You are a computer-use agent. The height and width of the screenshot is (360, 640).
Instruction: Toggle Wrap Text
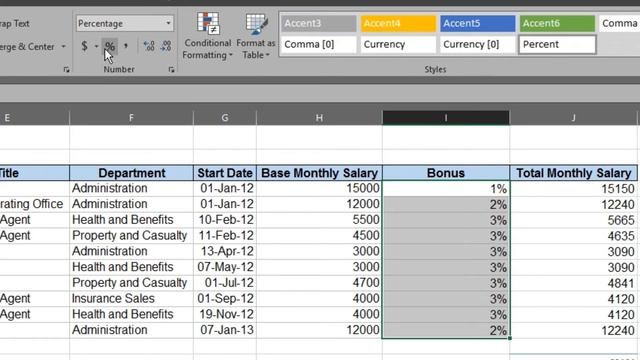pyautogui.click(x=15, y=23)
